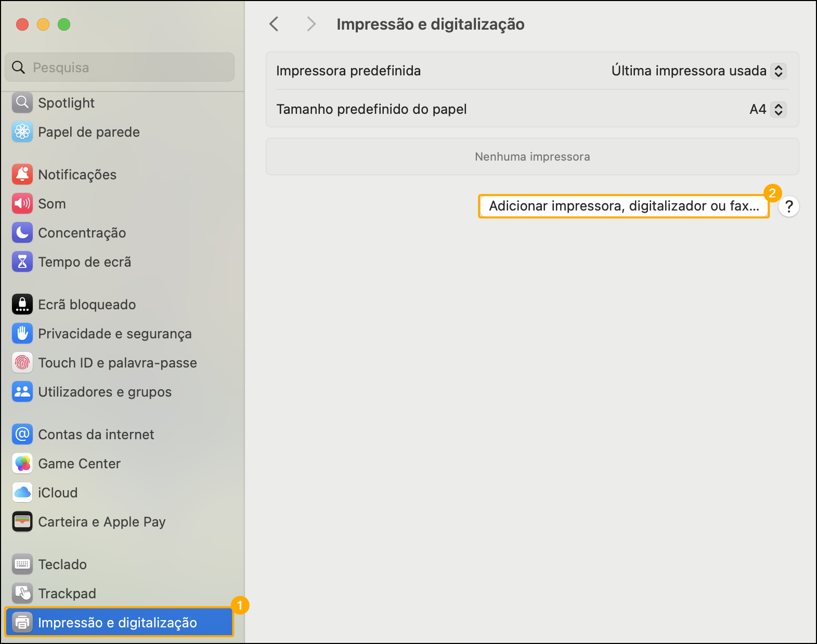Open the Som sidebar label

pyautogui.click(x=52, y=204)
